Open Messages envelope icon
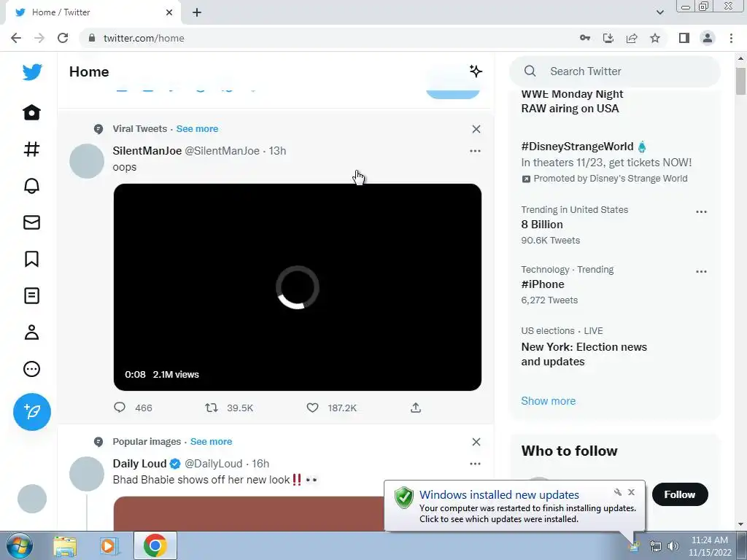The width and height of the screenshot is (747, 560). click(32, 222)
